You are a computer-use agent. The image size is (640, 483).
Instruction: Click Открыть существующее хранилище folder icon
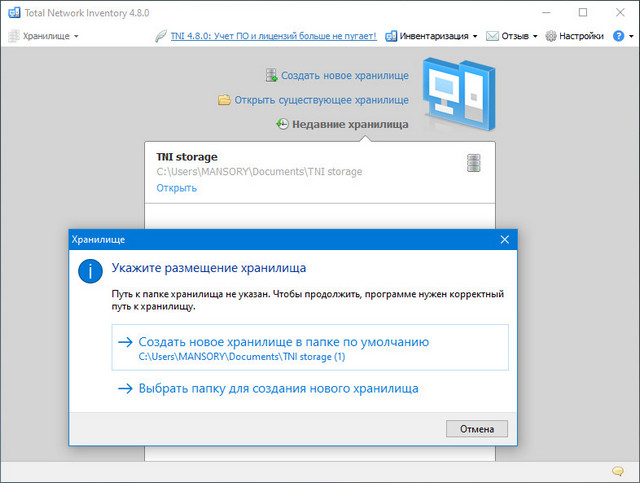(x=225, y=100)
